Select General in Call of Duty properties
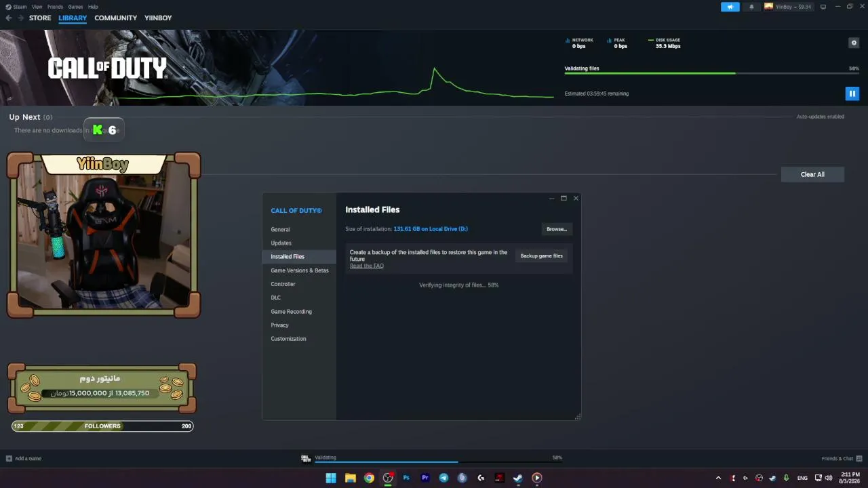 pos(299,229)
